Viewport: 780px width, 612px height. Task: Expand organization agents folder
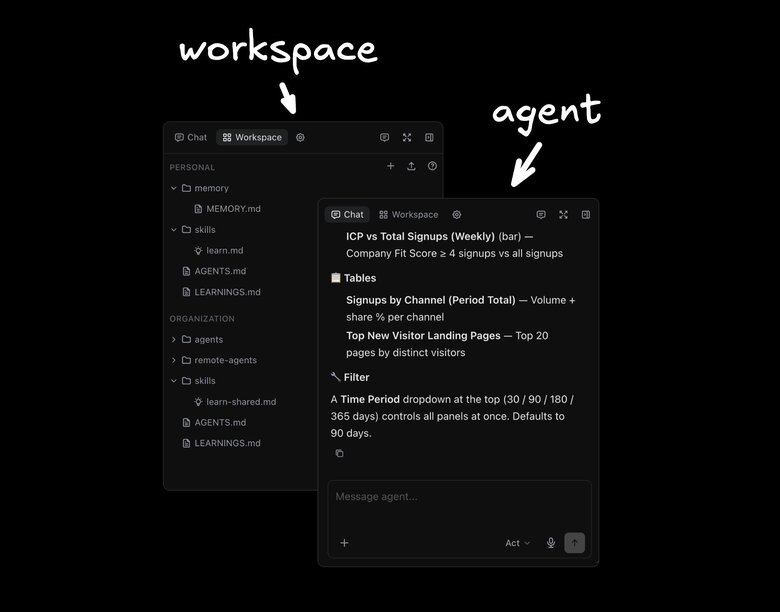(x=174, y=339)
